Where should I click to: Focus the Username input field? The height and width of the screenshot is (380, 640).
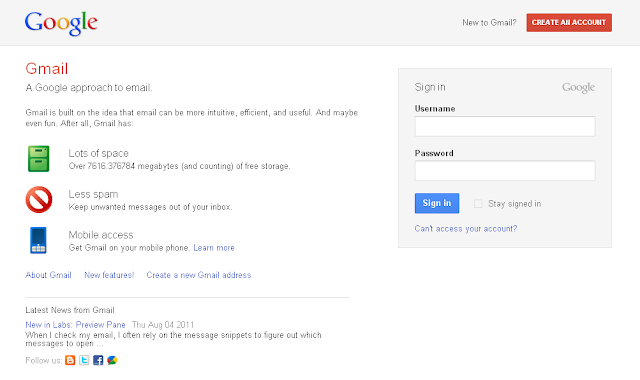[x=505, y=126]
